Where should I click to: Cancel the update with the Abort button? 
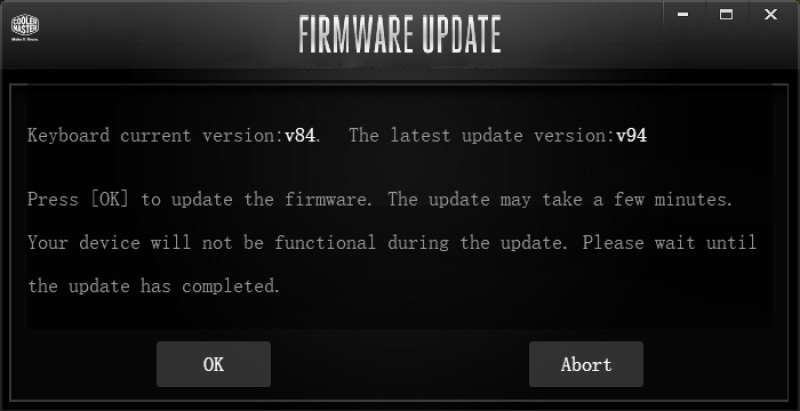(x=586, y=364)
